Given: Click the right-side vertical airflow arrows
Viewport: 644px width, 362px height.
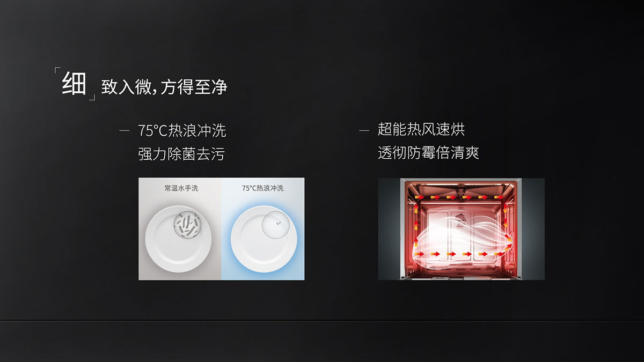Looking at the screenshot, I should [x=505, y=225].
